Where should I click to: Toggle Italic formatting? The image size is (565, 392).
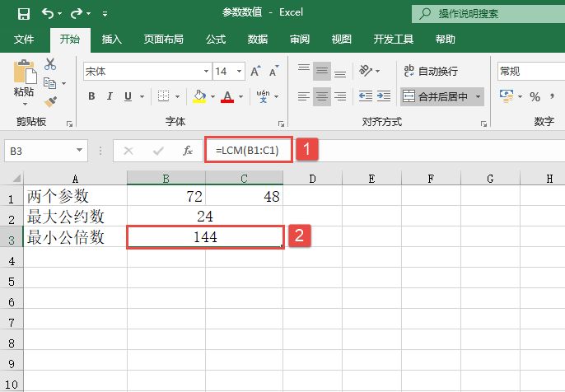(x=110, y=96)
